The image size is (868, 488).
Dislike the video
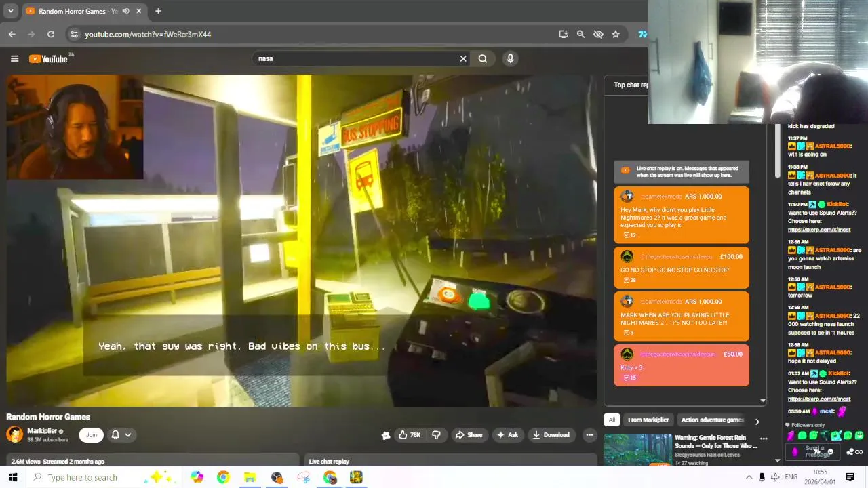point(436,435)
